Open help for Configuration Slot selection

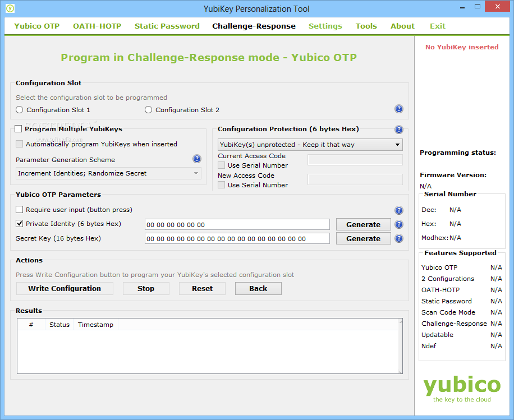pos(398,109)
